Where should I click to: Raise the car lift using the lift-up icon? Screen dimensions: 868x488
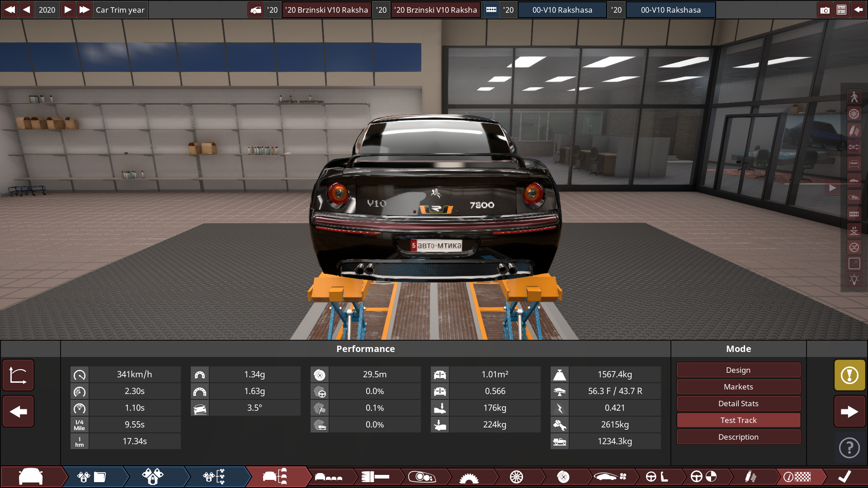pos(854,231)
